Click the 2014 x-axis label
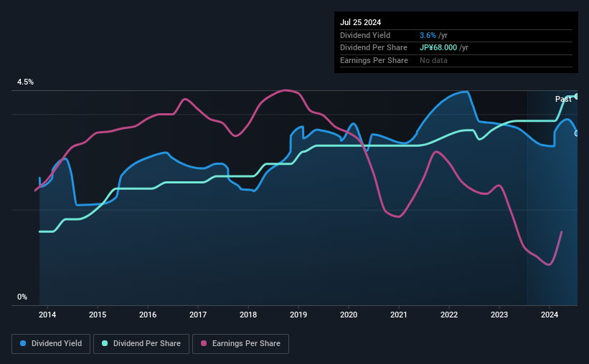Viewport: 589px width, 364px height. (x=47, y=315)
